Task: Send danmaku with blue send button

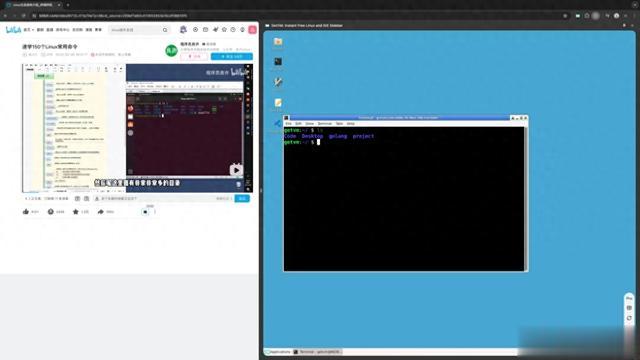Action: point(242,198)
